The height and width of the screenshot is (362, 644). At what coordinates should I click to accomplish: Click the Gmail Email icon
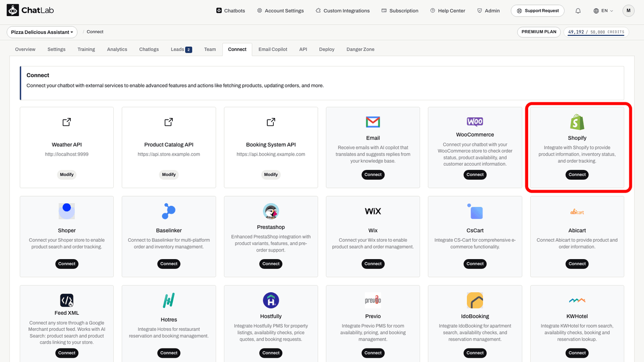click(373, 122)
